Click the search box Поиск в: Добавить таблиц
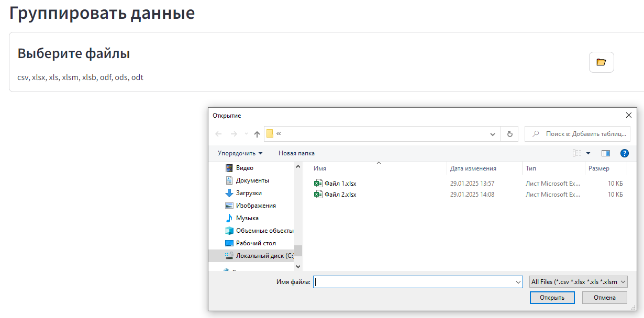 (x=578, y=134)
